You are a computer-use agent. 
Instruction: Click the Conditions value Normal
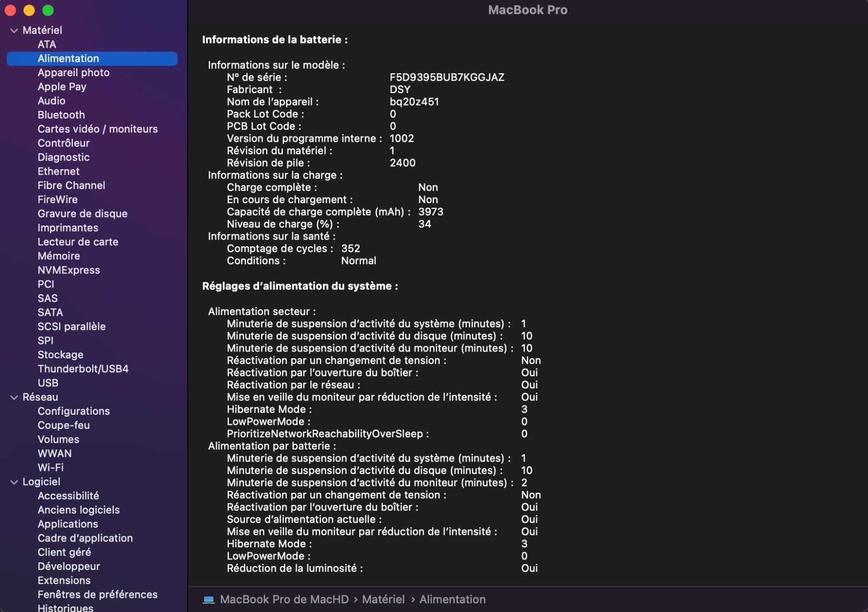pos(359,261)
